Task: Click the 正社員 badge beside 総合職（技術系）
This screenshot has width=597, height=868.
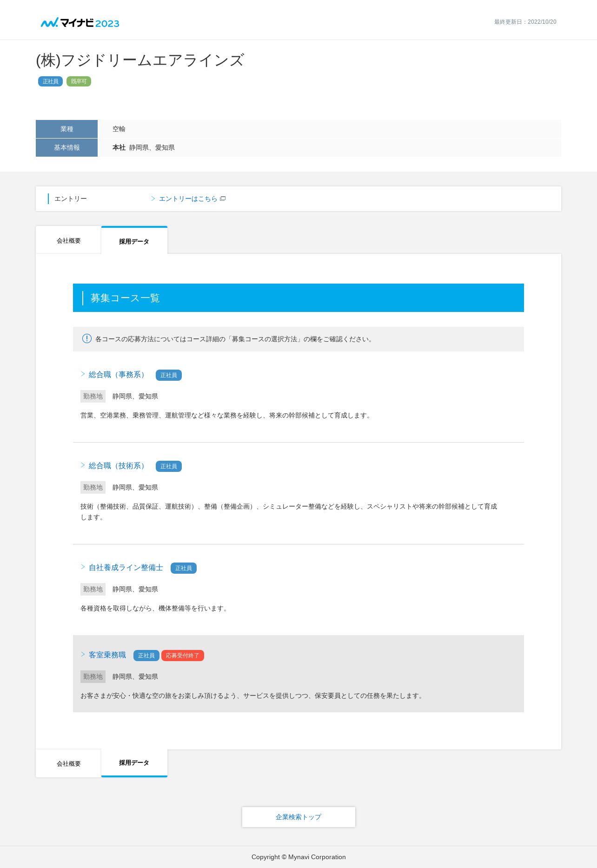Action: coord(169,466)
